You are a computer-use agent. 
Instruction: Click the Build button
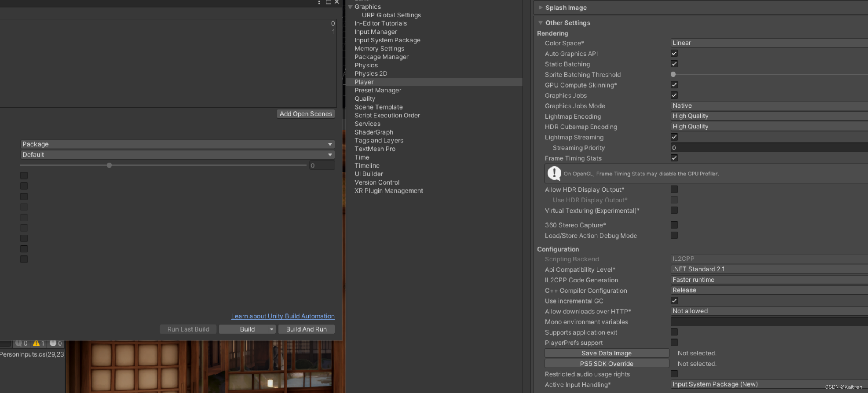click(244, 329)
